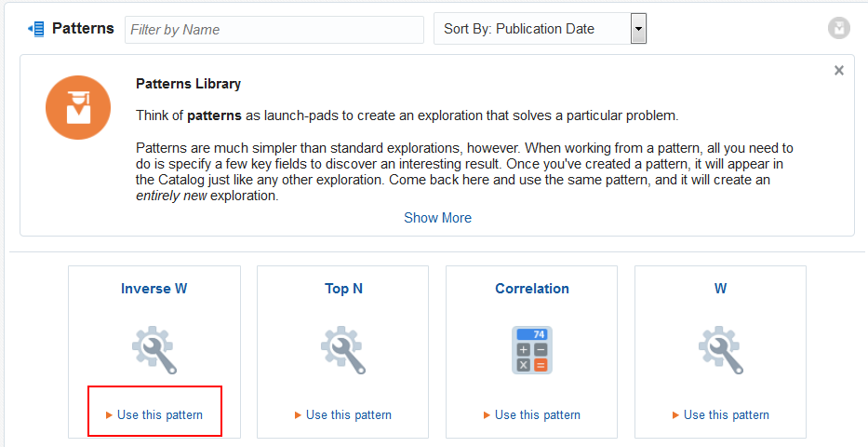Click the orange graduate Patterns Library icon
The height and width of the screenshot is (447, 868).
[x=78, y=107]
